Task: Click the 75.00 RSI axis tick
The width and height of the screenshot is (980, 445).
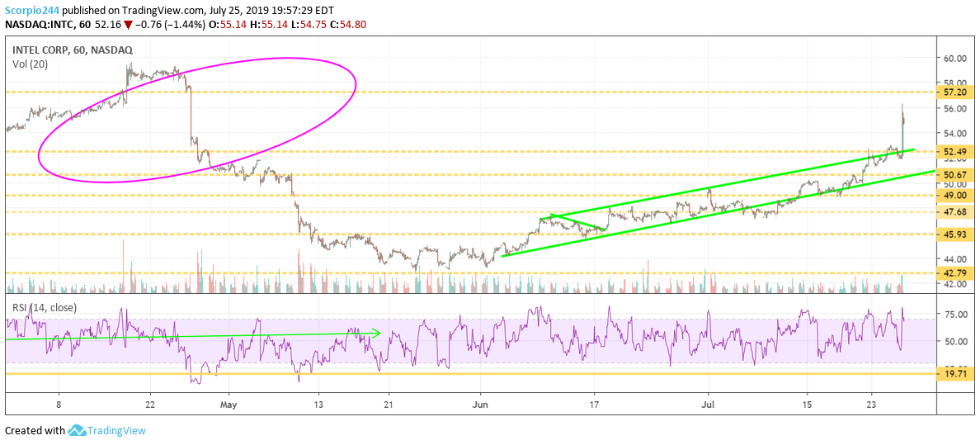Action: coord(955,315)
